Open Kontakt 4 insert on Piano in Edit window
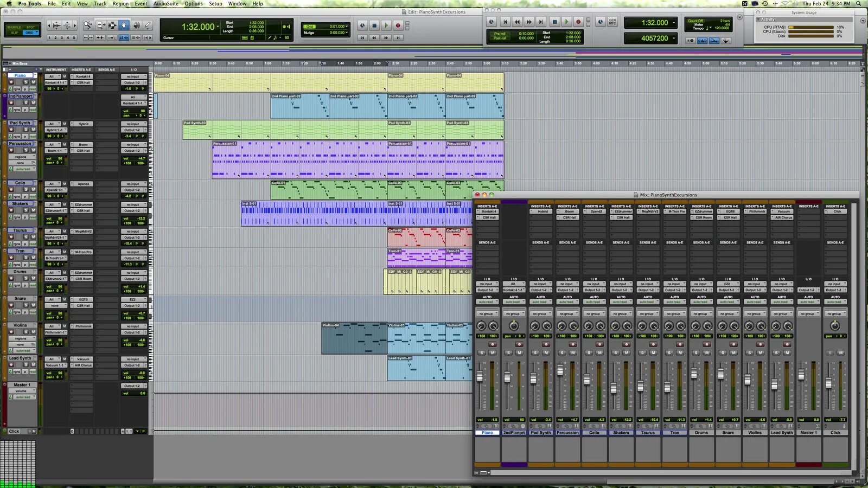This screenshot has width=868, height=488. coord(83,76)
